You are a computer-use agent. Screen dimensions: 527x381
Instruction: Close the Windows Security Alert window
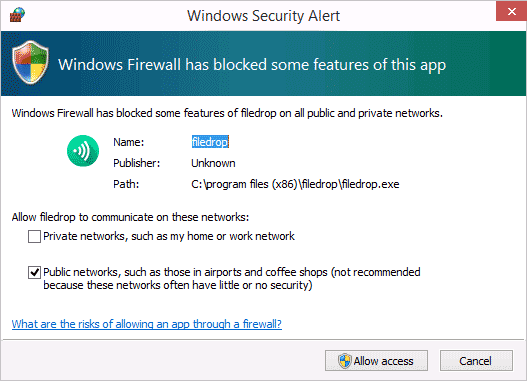tap(511, 11)
